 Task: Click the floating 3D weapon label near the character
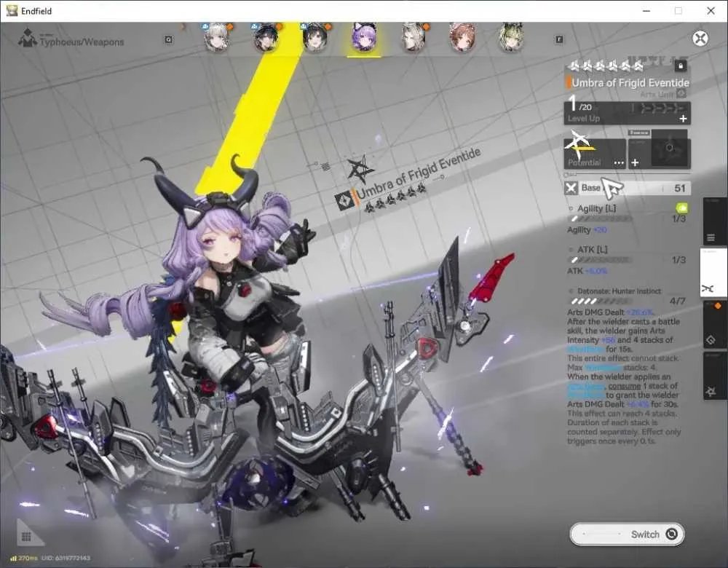pyautogui.click(x=408, y=181)
